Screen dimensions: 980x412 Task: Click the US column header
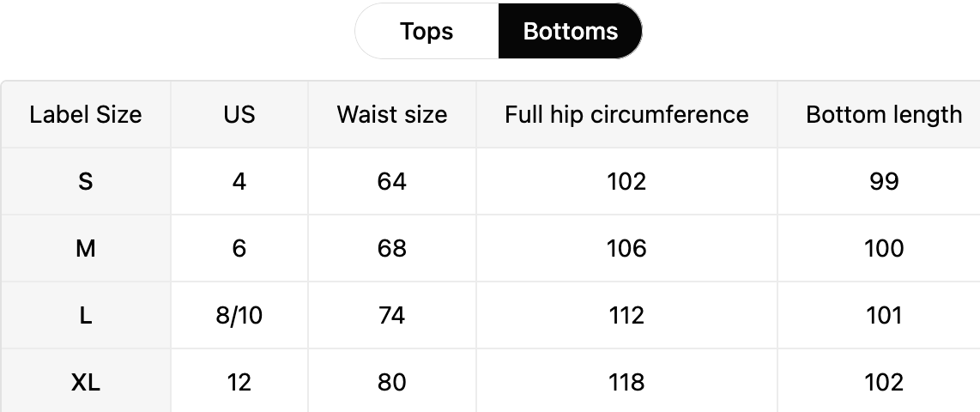click(x=239, y=115)
